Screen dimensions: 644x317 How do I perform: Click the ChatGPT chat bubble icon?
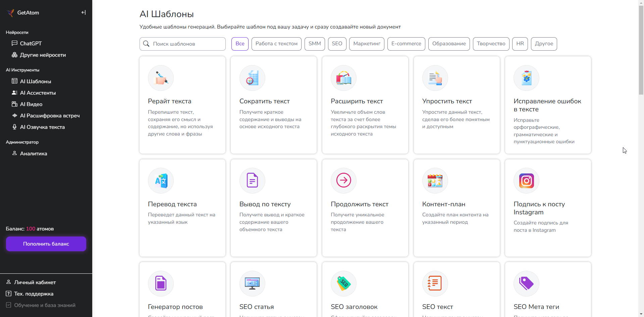(x=14, y=43)
